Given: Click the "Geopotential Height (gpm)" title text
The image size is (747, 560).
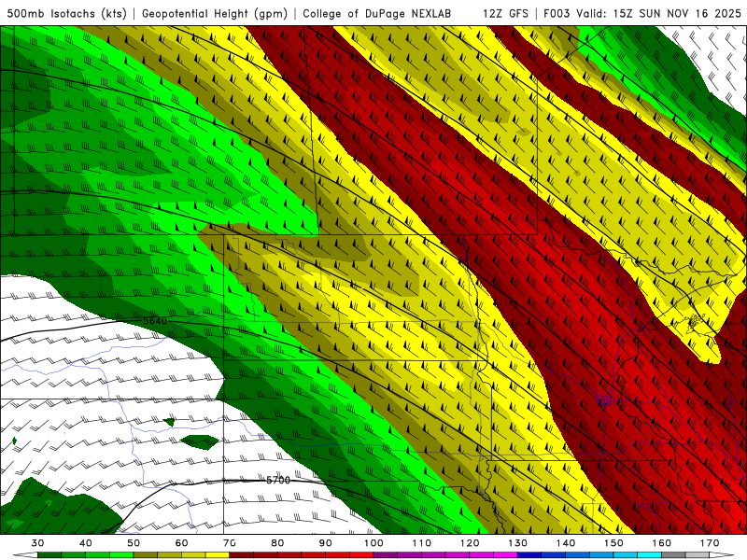Looking at the screenshot, I should [x=215, y=13].
